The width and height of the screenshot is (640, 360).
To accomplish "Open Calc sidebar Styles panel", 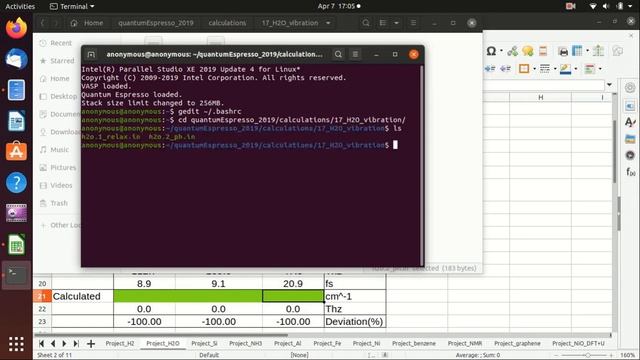I will pos(630,122).
